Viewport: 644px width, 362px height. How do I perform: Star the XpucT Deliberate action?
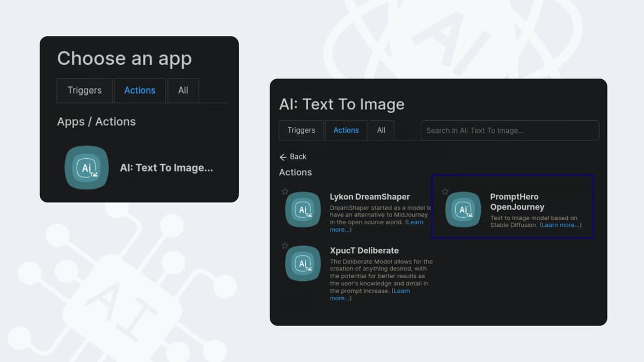285,246
